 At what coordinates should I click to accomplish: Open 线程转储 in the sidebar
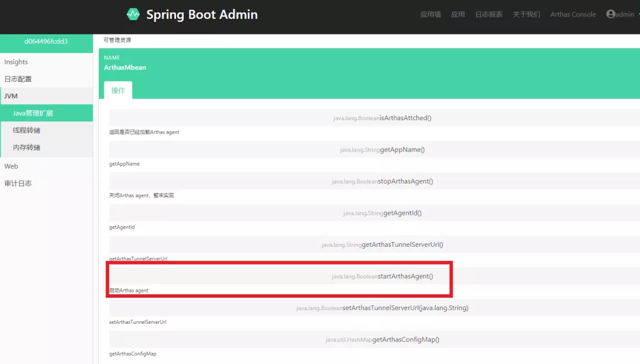click(x=27, y=130)
